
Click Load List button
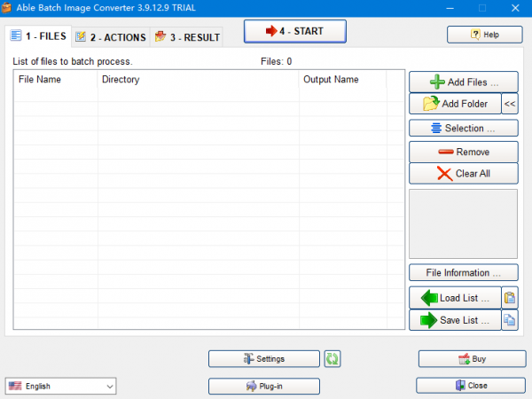pos(455,298)
